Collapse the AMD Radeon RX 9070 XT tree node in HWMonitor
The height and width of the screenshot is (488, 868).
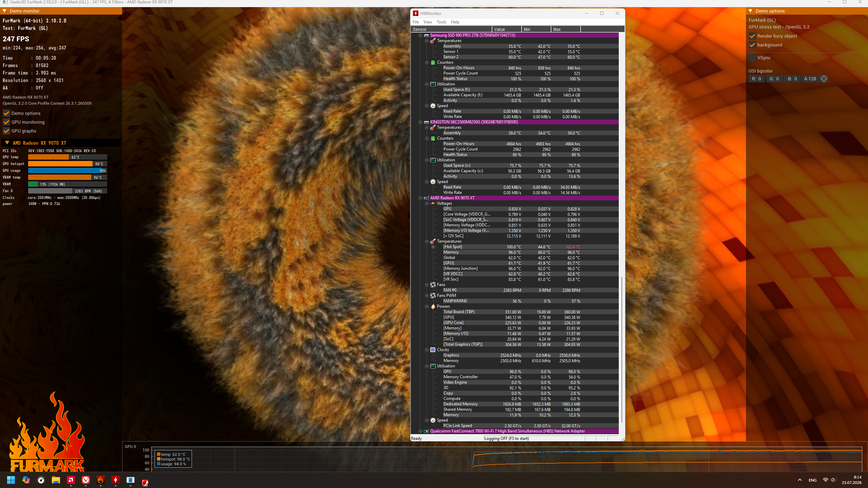tap(420, 198)
